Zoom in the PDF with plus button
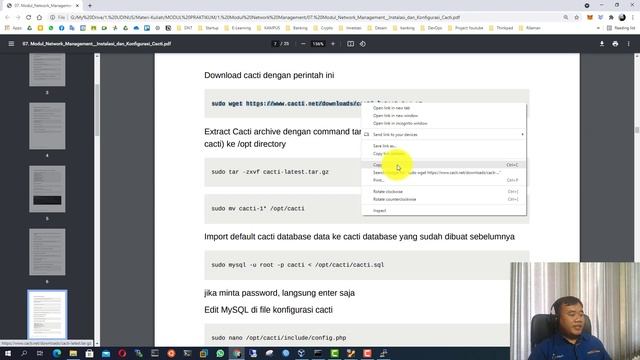 pyautogui.click(x=333, y=44)
